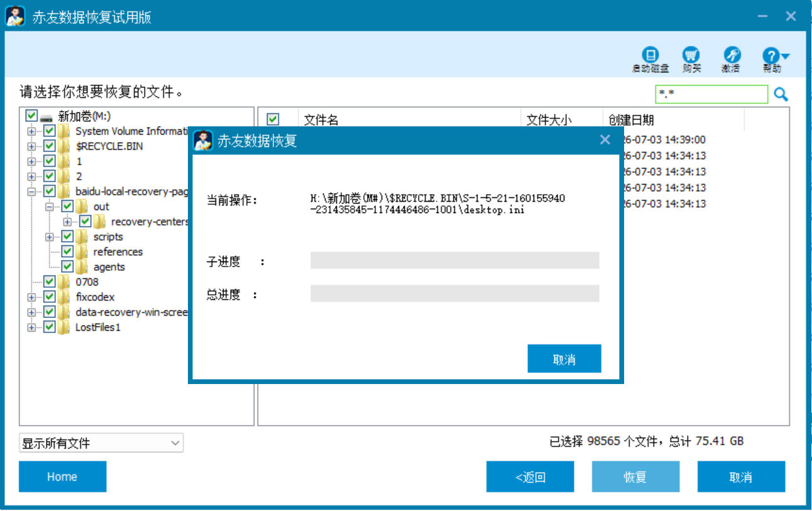Uncheck the fixcodex folder checkbox
Screen dimensions: 812x511
coord(49,297)
